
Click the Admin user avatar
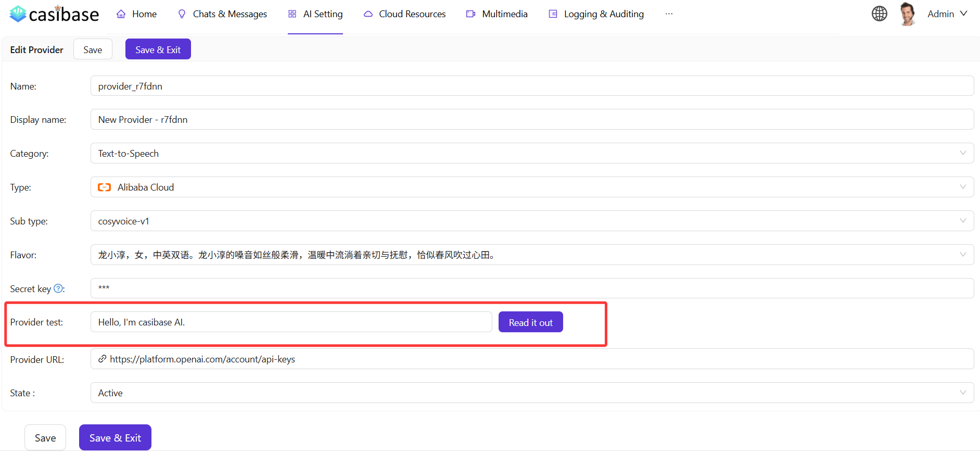907,14
